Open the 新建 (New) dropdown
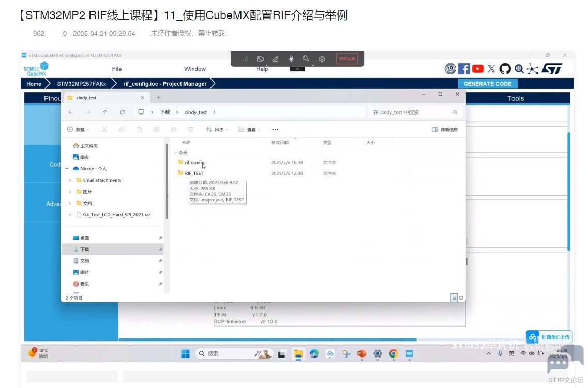The width and height of the screenshot is (588, 388). [79, 130]
